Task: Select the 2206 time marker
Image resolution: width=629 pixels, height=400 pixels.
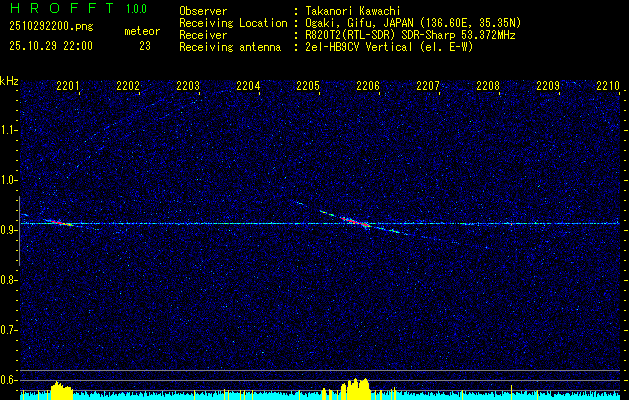Action: tap(368, 87)
